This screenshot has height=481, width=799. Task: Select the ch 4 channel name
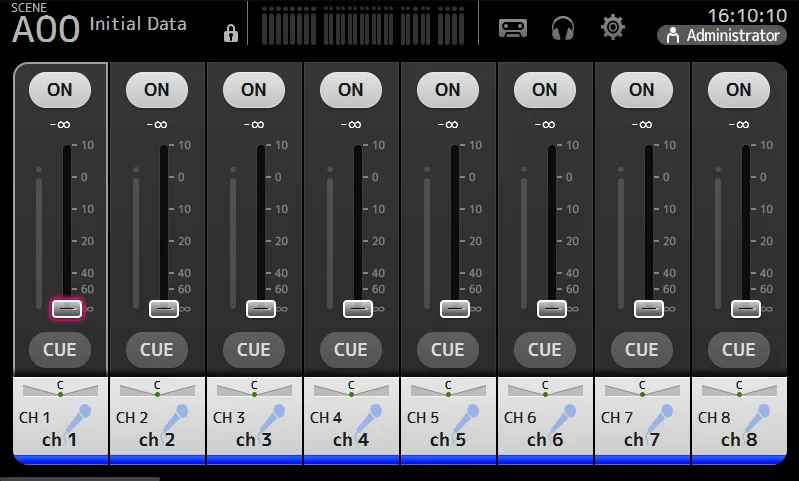(x=351, y=440)
